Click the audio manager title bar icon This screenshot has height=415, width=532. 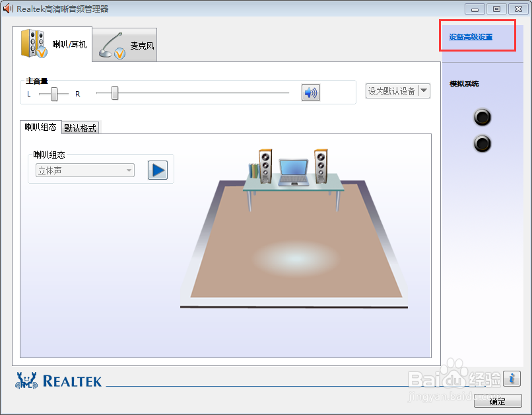[x=8, y=9]
